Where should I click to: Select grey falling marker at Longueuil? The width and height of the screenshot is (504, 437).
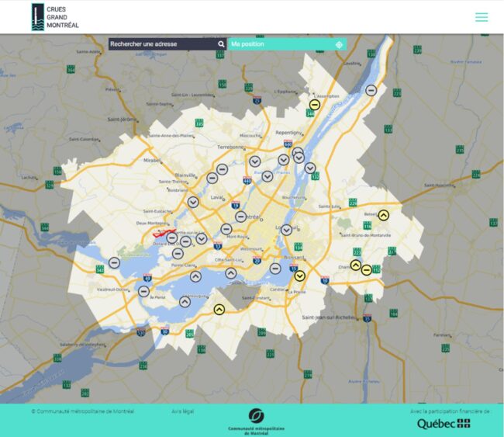[286, 230]
